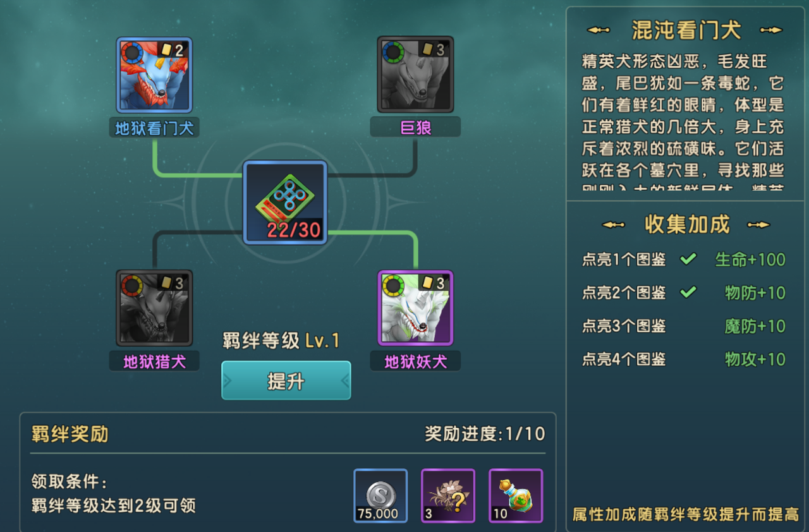Click the 提升 upgrade button

(x=286, y=380)
